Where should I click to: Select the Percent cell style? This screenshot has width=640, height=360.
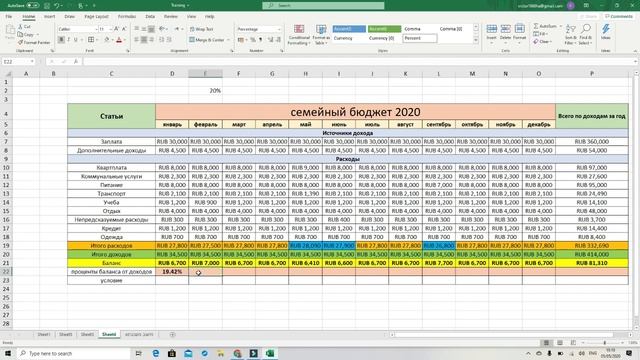click(x=420, y=38)
